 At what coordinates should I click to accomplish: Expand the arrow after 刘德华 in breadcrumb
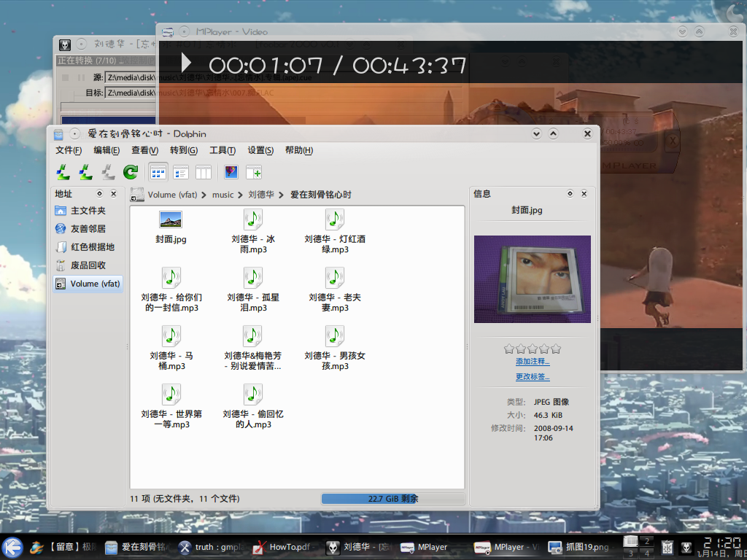tap(282, 195)
